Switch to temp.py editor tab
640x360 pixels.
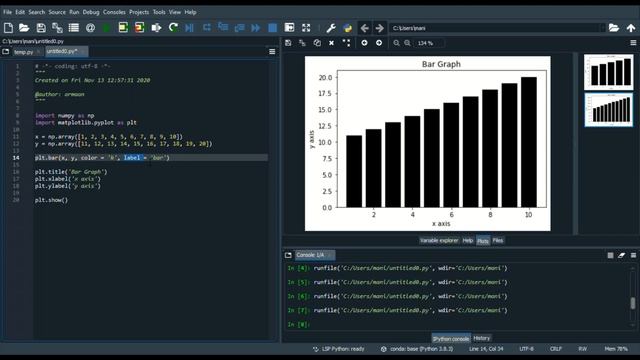point(23,52)
